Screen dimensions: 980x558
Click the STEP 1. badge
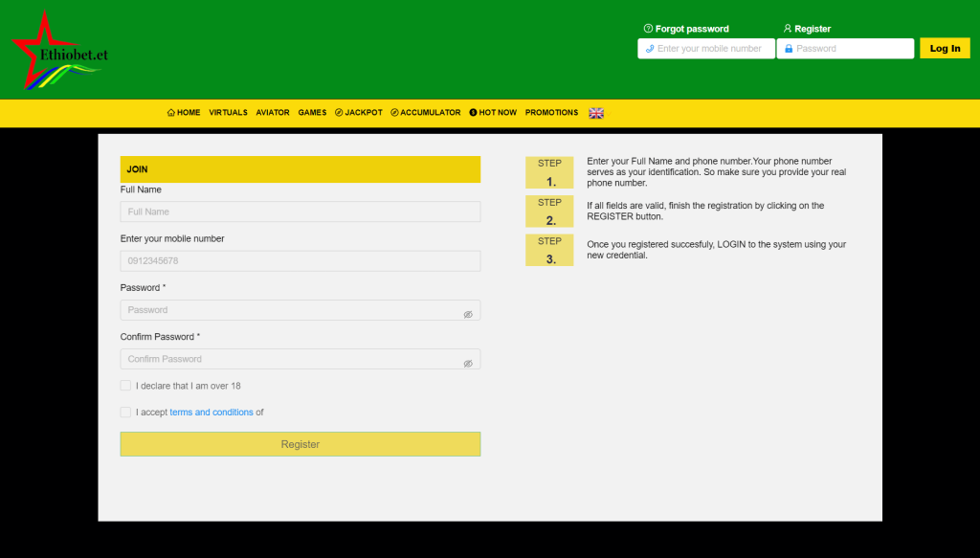pyautogui.click(x=549, y=172)
